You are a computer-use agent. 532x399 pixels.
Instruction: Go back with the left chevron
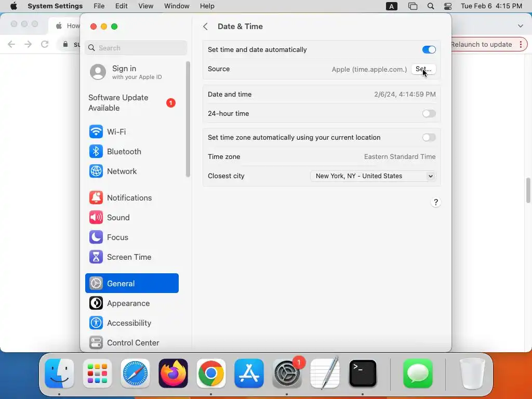(205, 26)
